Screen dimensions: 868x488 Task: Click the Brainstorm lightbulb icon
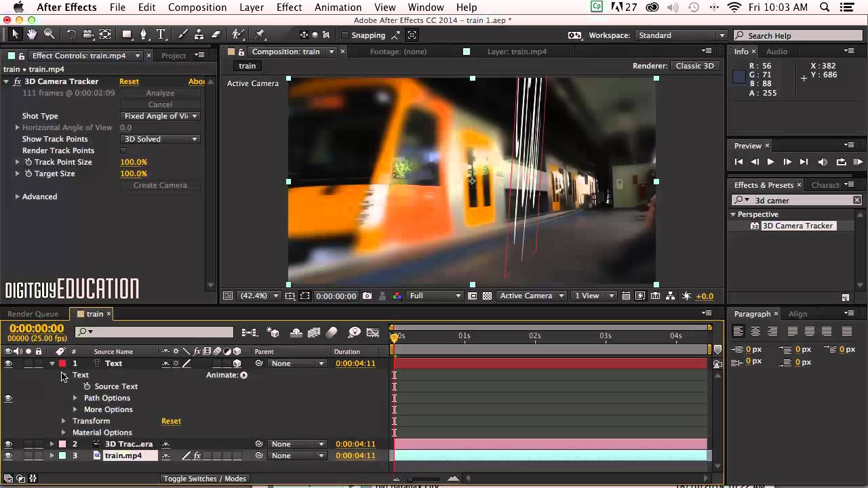[x=354, y=332]
